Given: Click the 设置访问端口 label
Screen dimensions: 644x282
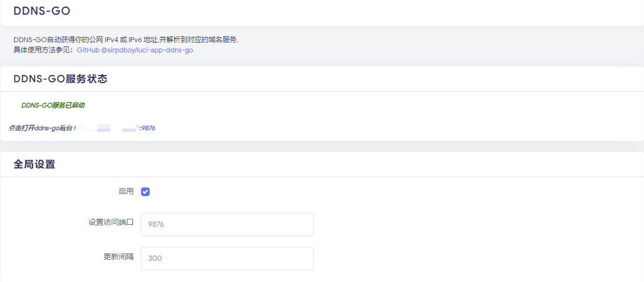Looking at the screenshot, I should (x=111, y=222).
